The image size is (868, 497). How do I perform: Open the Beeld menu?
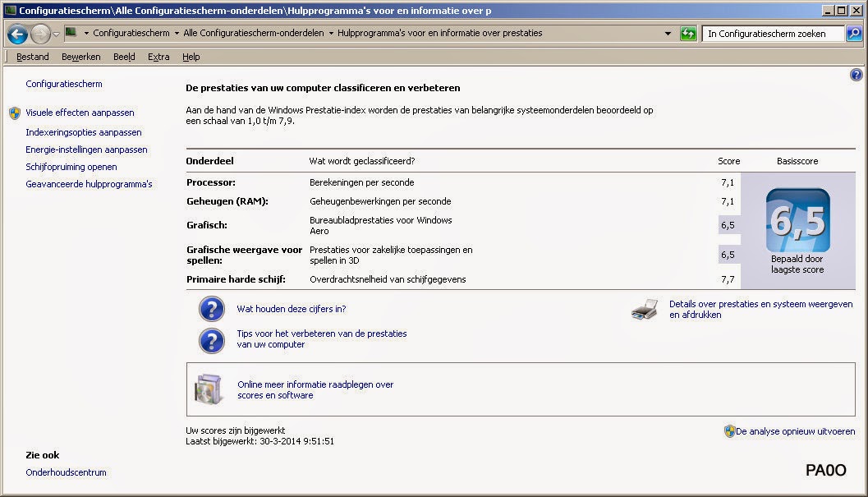124,57
